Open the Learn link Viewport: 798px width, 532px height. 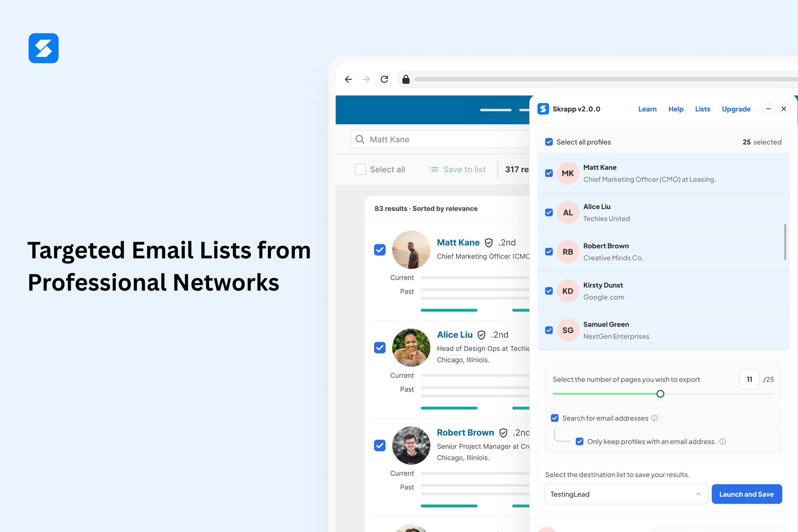[x=647, y=109]
